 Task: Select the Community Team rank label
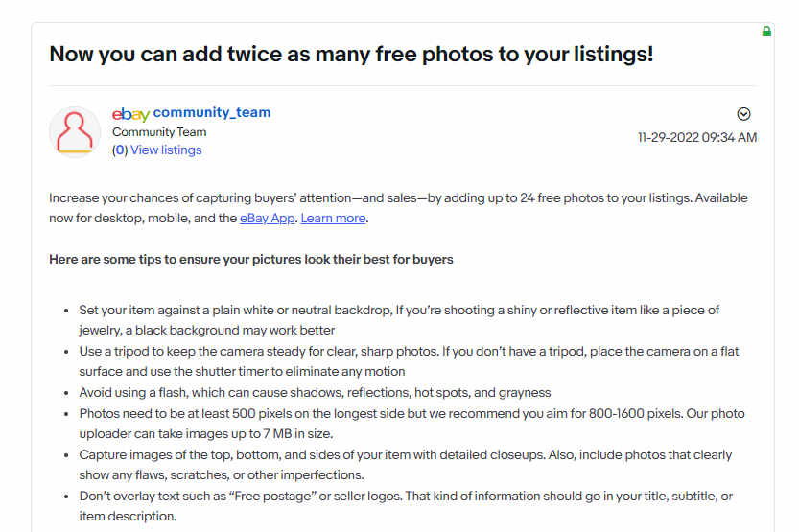pos(159,132)
